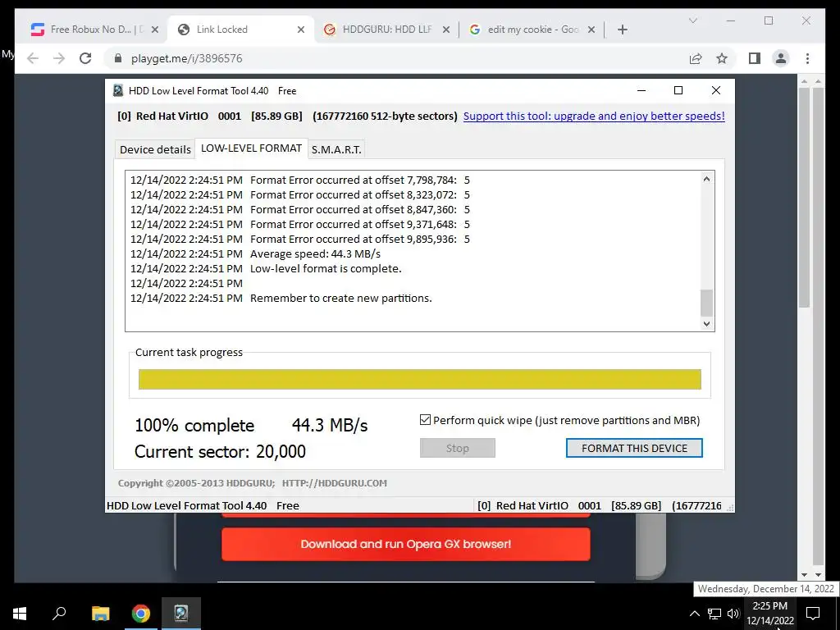
Task: Click the log scroll down arrow
Action: pos(706,323)
